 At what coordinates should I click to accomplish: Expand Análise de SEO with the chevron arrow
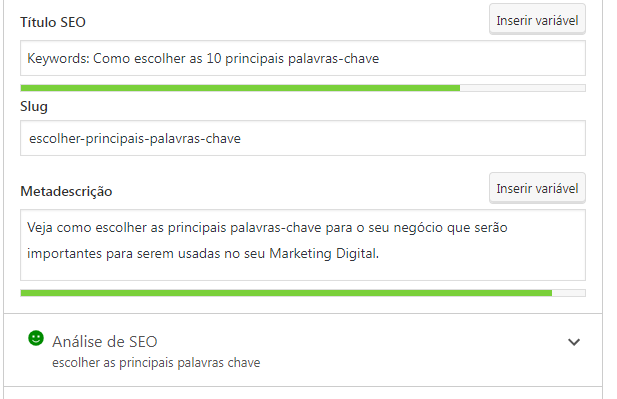coord(574,342)
